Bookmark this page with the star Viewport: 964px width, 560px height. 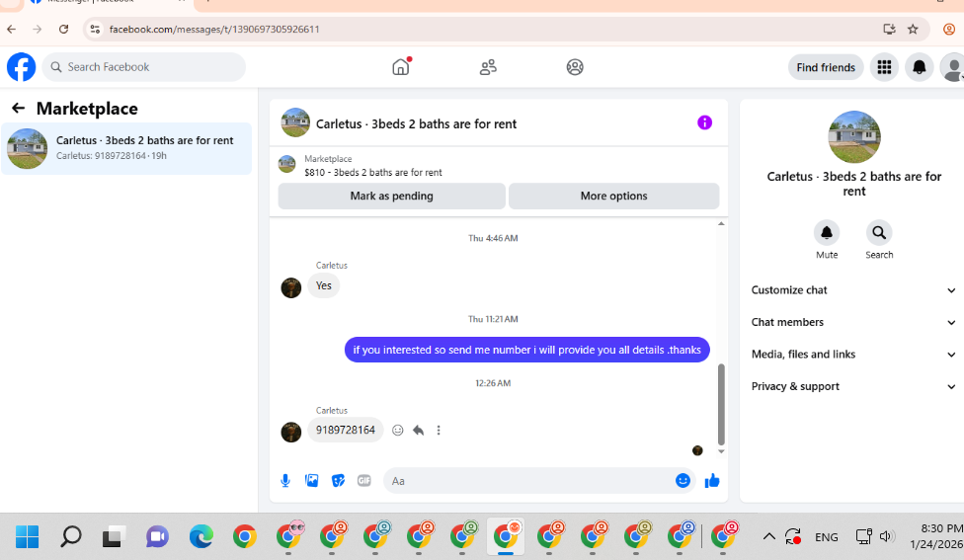(x=913, y=29)
